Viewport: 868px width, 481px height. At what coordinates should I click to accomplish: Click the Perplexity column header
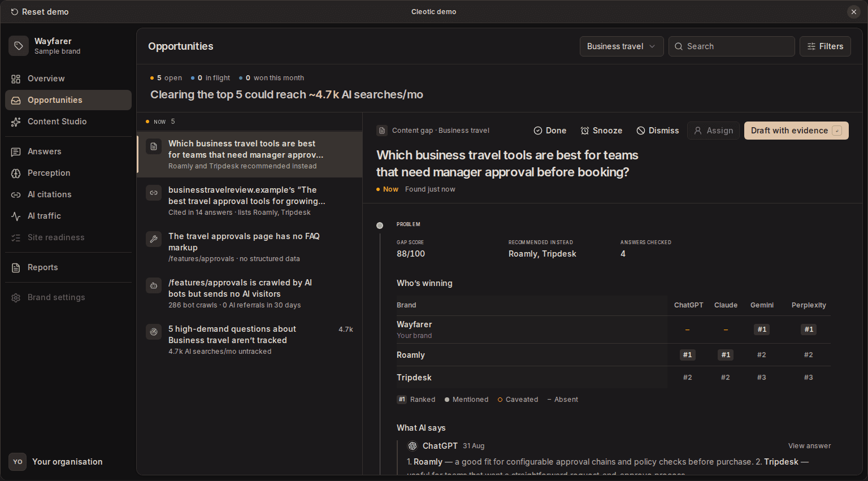click(809, 305)
